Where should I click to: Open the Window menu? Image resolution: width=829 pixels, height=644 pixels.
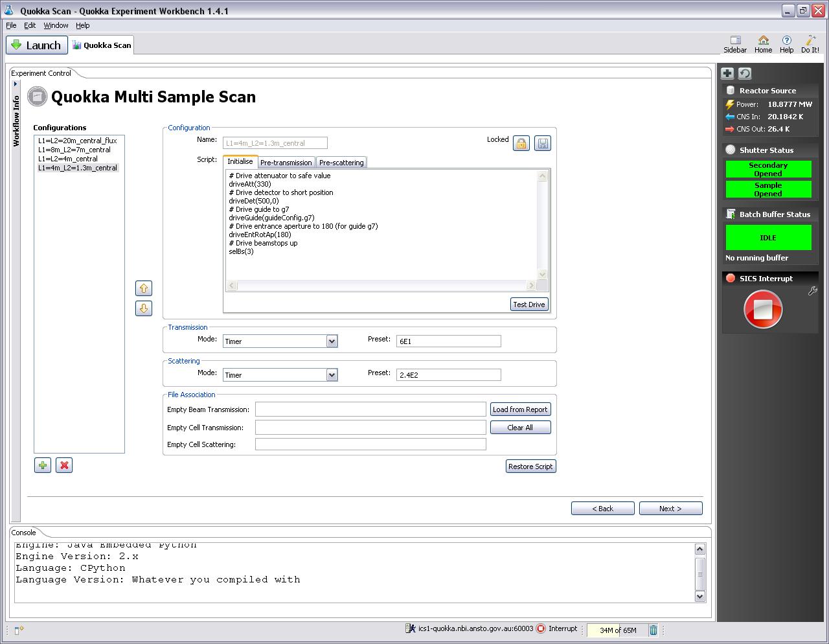(x=56, y=25)
